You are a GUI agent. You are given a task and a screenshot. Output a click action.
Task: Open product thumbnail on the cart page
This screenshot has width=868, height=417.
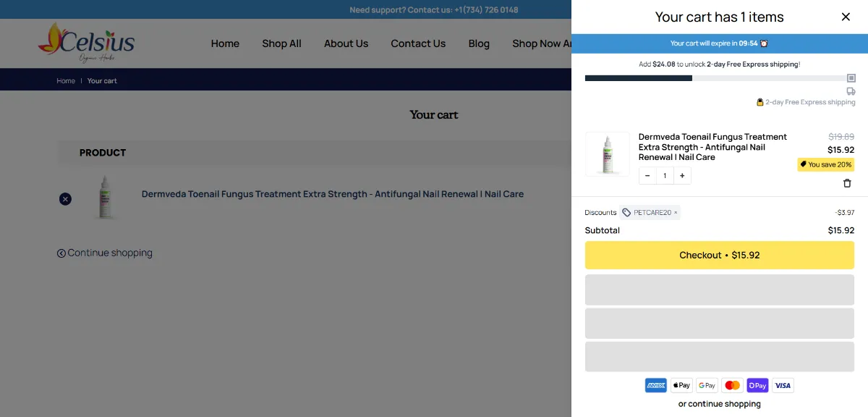pyautogui.click(x=106, y=197)
